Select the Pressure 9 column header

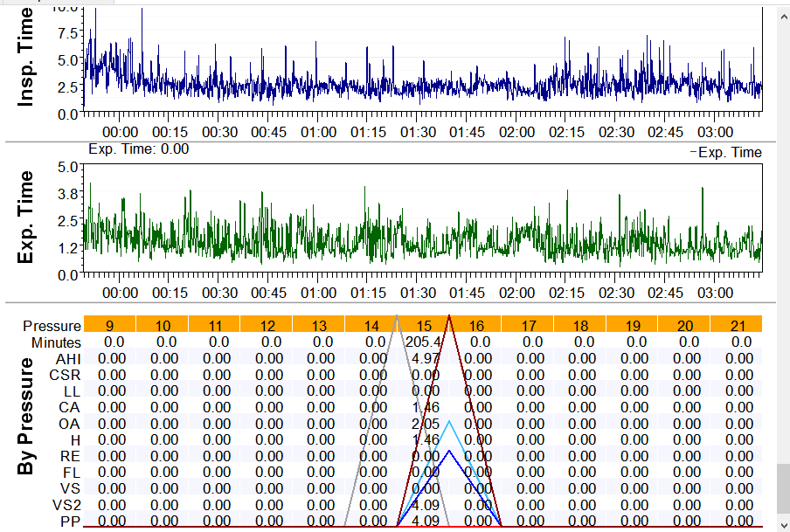110,325
